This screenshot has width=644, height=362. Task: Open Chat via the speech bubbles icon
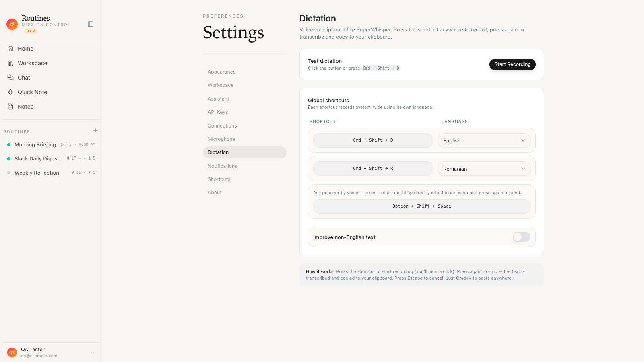tap(10, 78)
